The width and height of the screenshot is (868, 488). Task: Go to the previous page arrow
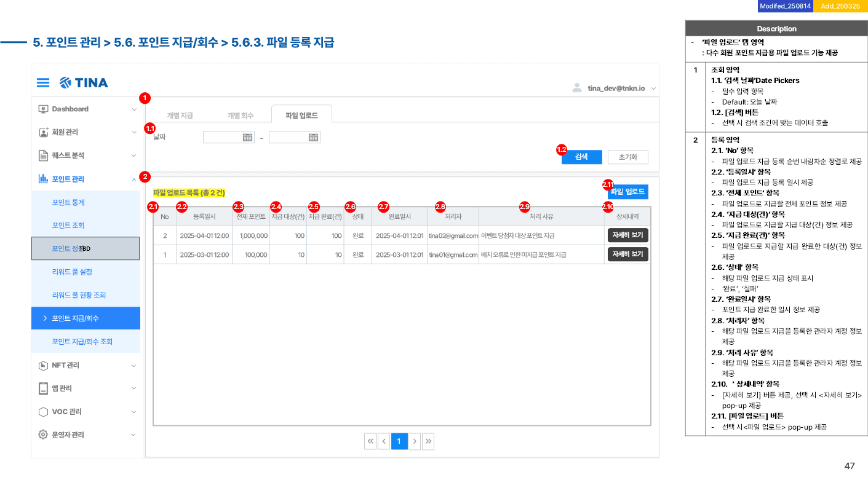coord(384,441)
